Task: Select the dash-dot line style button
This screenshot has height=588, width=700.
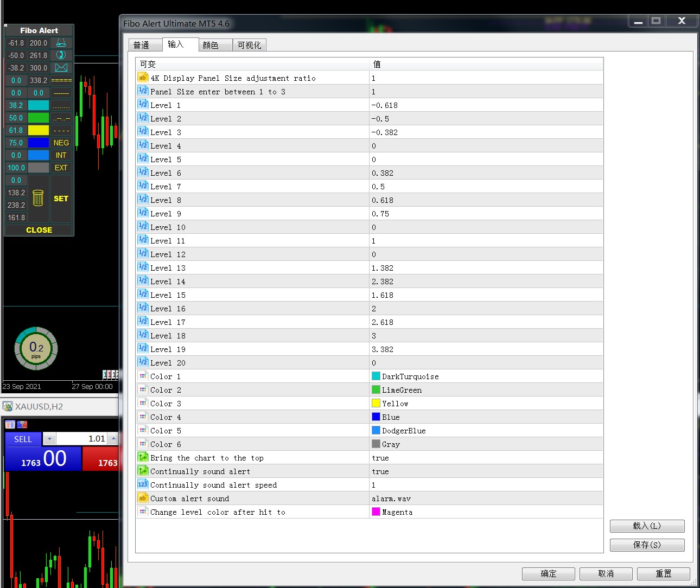Action: tap(61, 118)
